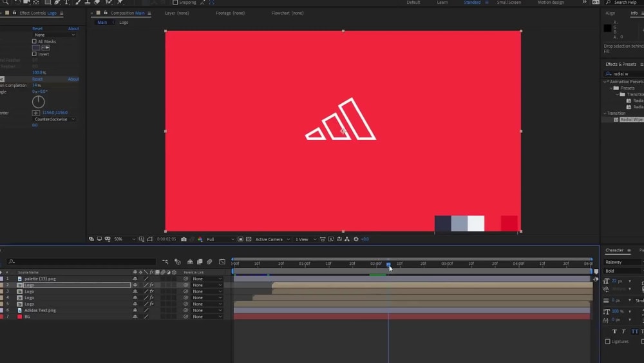Open the Graph Editor icon
This screenshot has height=363, width=644.
coord(222,262)
